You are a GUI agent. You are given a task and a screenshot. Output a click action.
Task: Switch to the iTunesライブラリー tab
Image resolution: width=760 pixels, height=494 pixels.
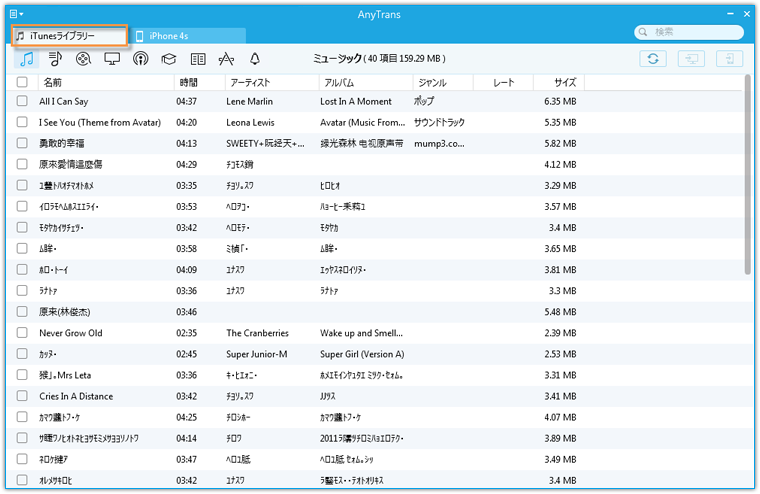tap(69, 36)
